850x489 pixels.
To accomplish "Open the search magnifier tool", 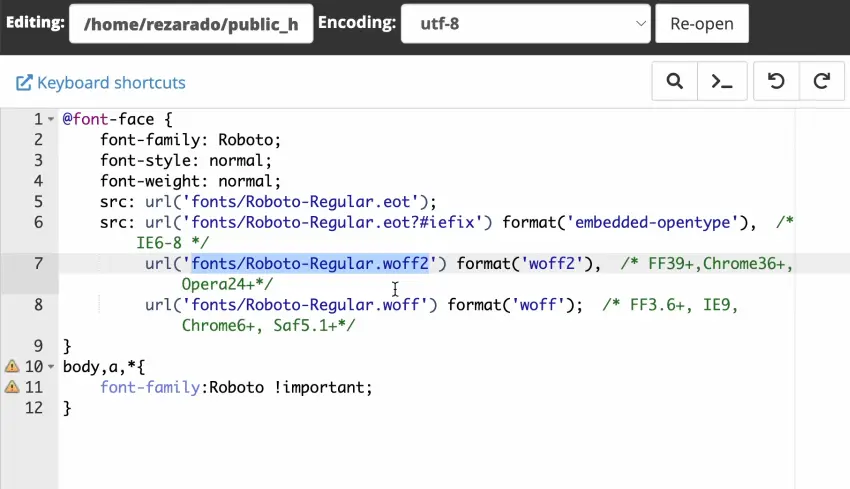I will (674, 82).
